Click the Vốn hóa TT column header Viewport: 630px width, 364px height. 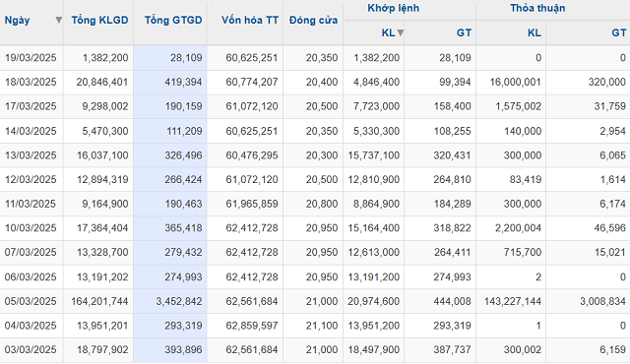tap(250, 20)
